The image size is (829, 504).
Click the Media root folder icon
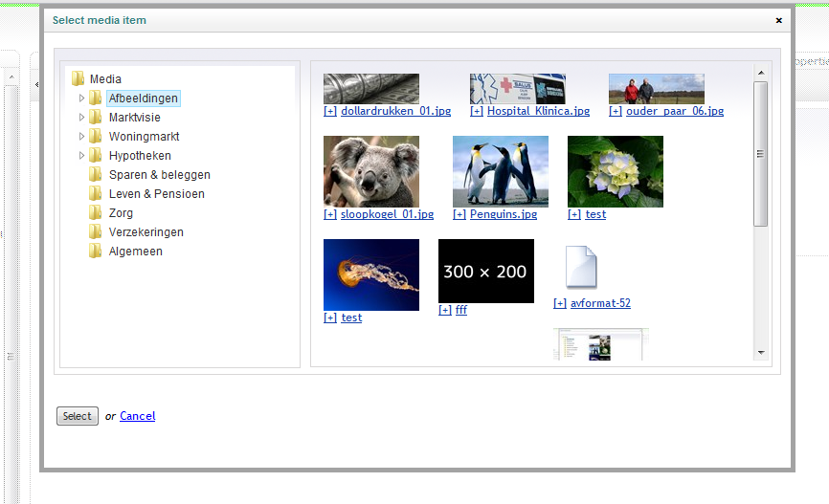[78, 79]
